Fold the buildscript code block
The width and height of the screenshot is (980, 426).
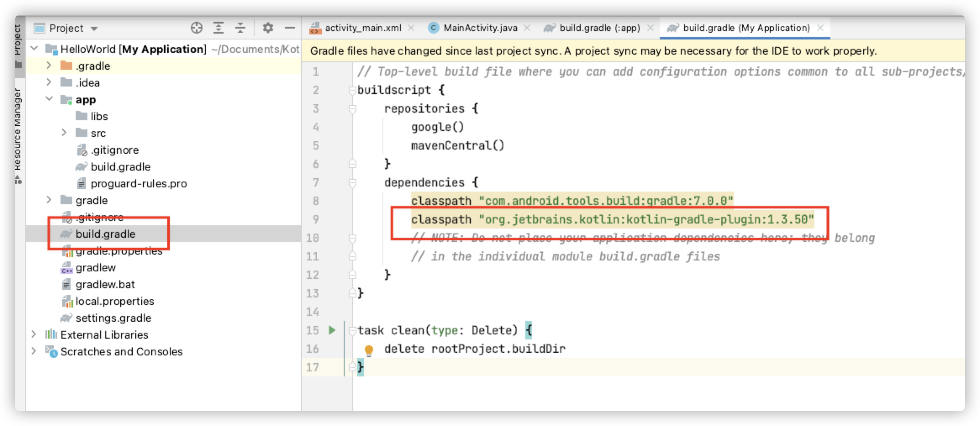[x=351, y=89]
